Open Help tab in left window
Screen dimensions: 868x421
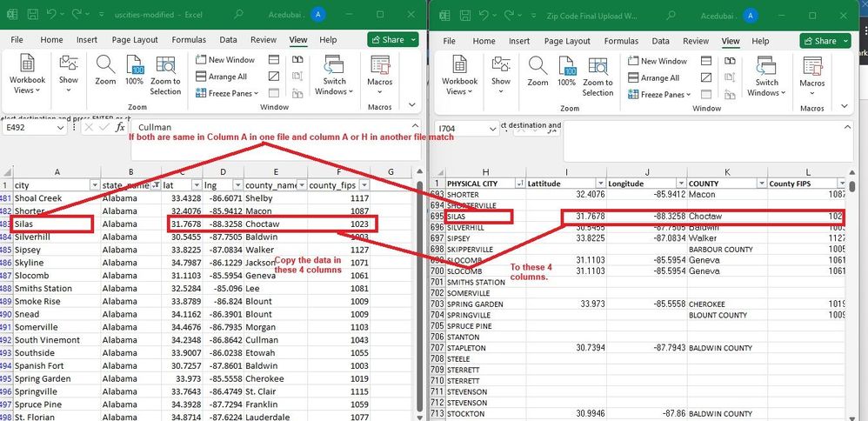[x=328, y=40]
